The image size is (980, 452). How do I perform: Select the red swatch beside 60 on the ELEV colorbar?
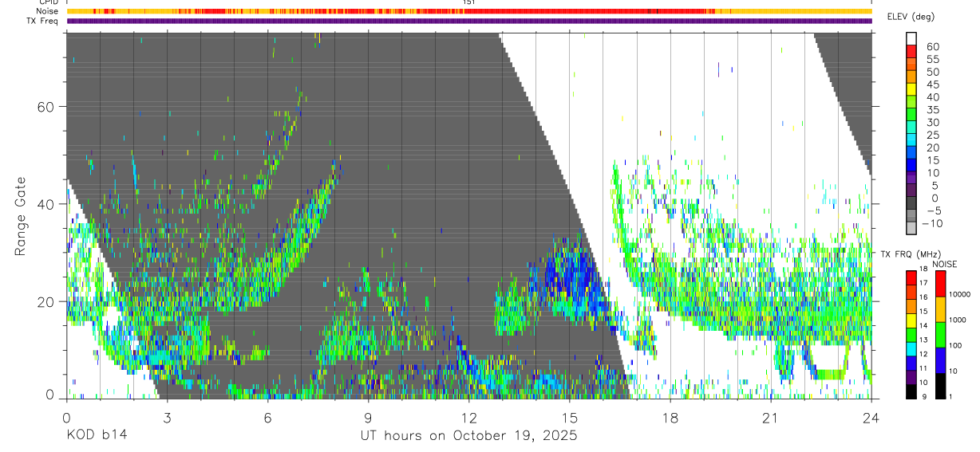click(x=911, y=51)
